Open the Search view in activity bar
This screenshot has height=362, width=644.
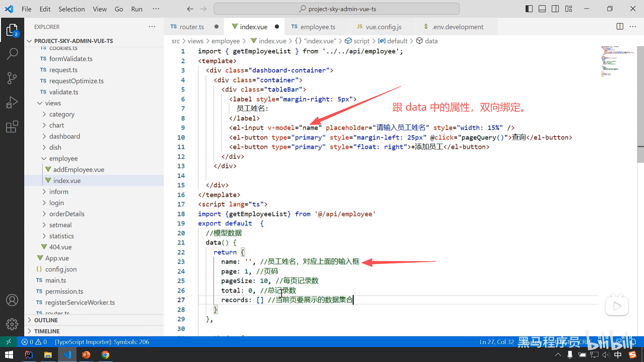[12, 54]
